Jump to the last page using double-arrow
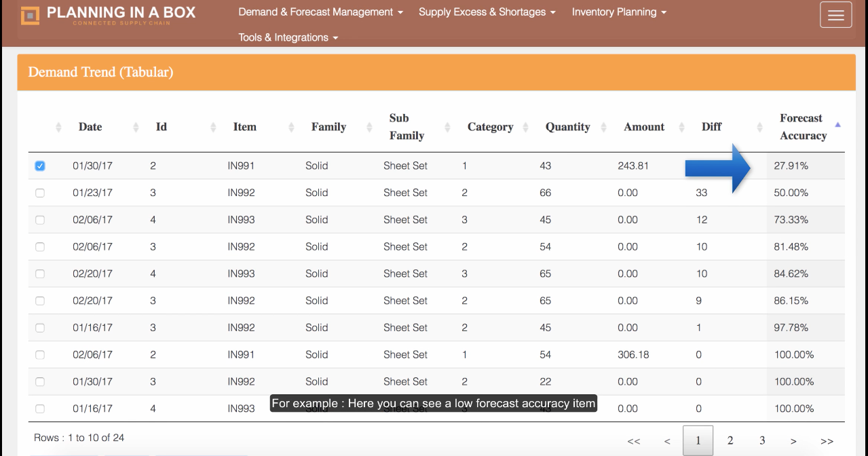Viewport: 868px width, 456px height. (x=827, y=440)
